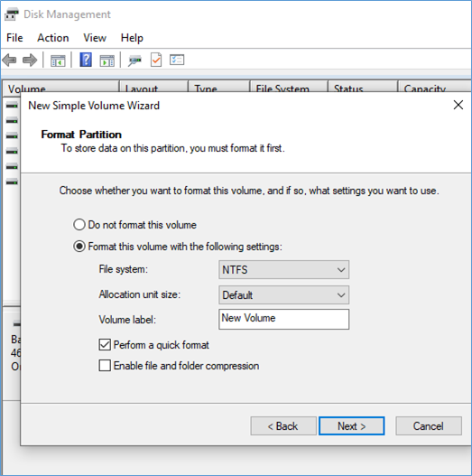Click Show/Hide Console Tree toolbar icon
472x476 pixels.
[x=58, y=61]
